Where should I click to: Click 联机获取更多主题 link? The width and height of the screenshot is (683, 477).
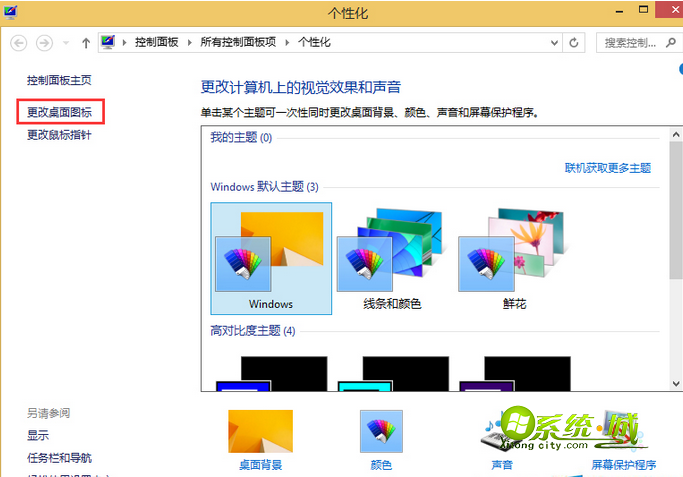coord(608,168)
